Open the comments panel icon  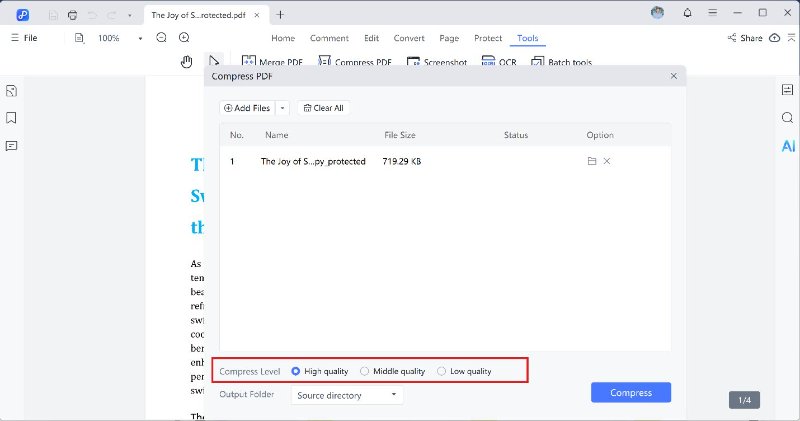(x=11, y=146)
